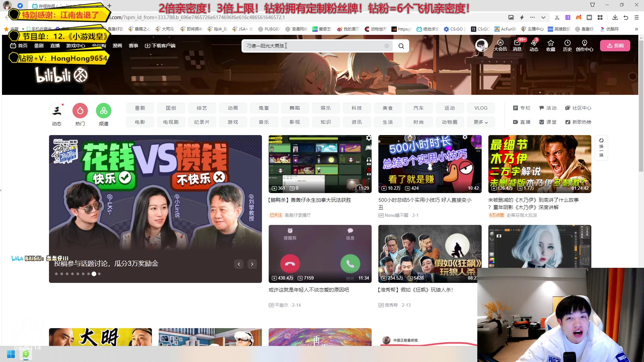Viewport: 644px width, 362px height.
Task: Visit uploader Nono睡不醒
Action: tap(396, 216)
